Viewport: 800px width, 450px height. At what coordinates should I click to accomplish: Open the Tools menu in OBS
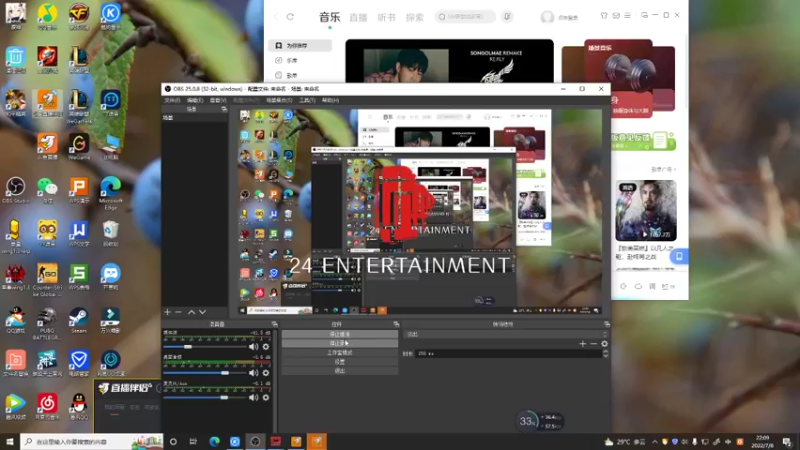[307, 101]
